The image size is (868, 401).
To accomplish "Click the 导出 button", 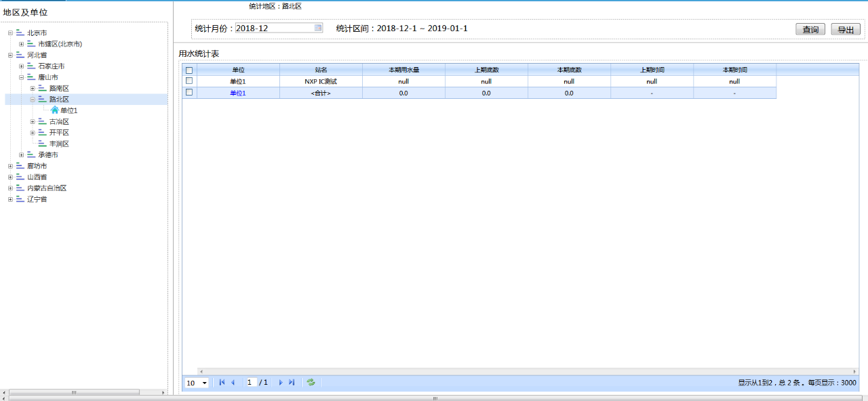I will (845, 30).
